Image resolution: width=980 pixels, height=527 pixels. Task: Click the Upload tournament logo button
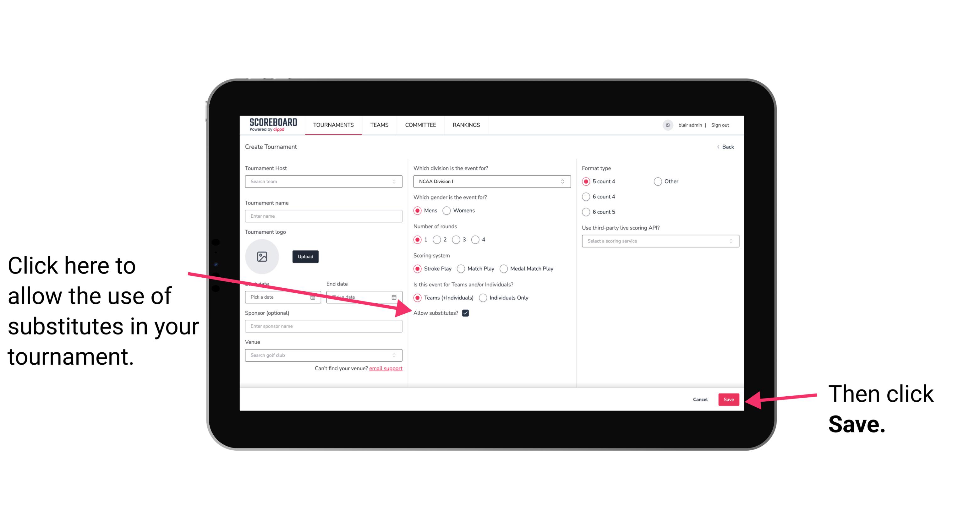(305, 256)
